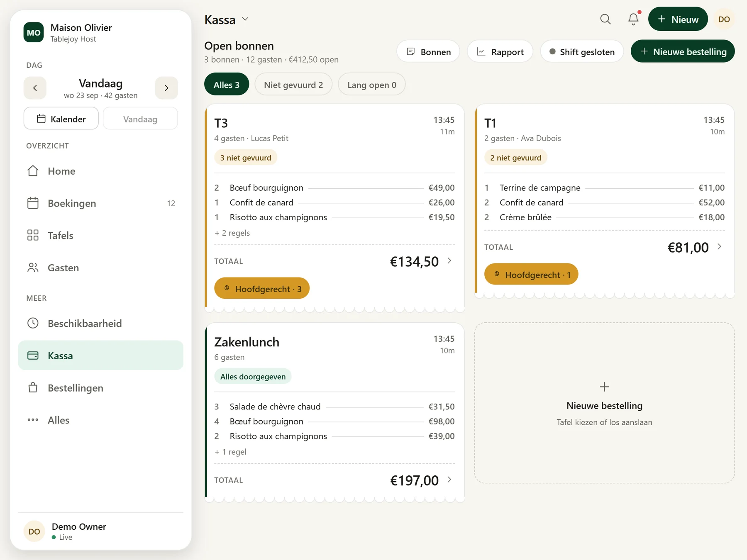This screenshot has width=747, height=560.
Task: Open Alles more menu item
Action: click(101, 420)
